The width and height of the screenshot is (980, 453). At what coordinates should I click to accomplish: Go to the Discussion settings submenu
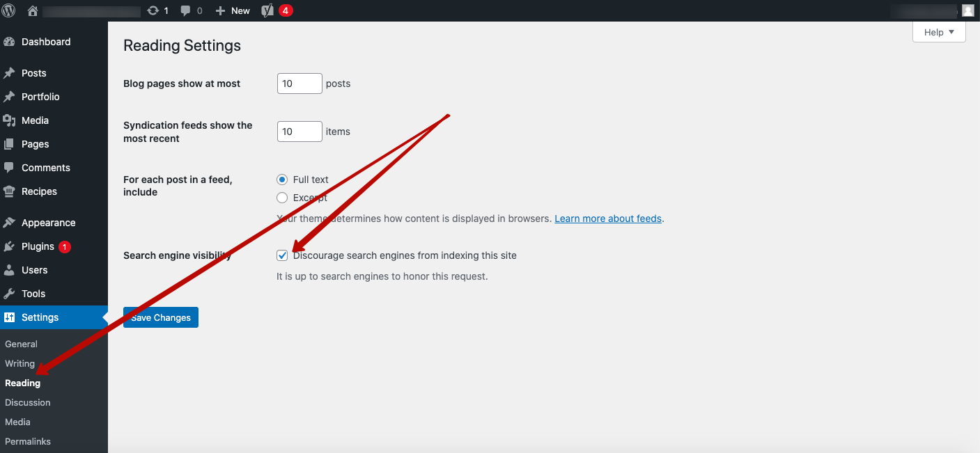pos(28,402)
